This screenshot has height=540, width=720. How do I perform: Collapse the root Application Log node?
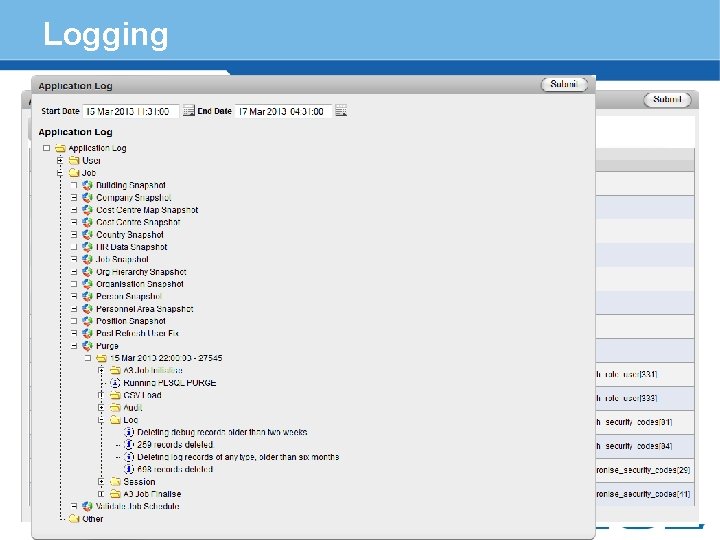(x=46, y=148)
